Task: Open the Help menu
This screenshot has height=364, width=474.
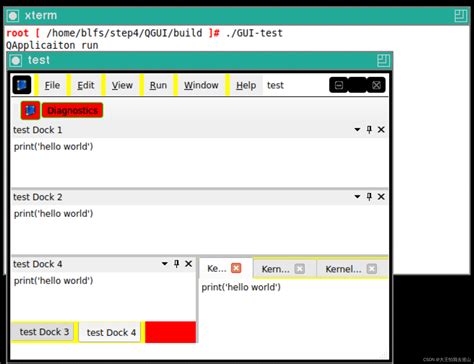Action: point(246,85)
